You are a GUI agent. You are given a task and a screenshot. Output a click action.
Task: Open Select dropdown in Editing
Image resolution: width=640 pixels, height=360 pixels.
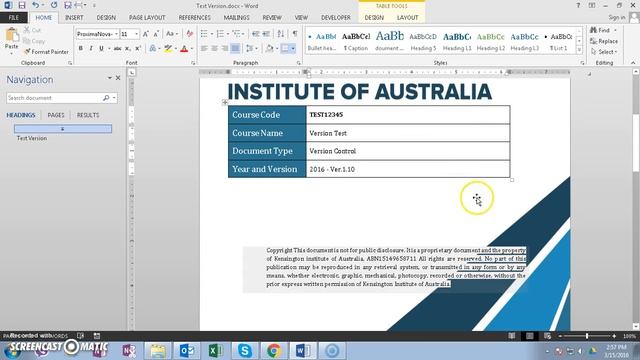point(604,52)
